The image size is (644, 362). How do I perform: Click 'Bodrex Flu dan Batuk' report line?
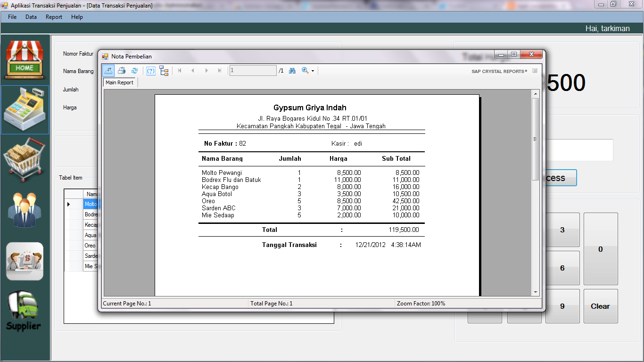231,180
